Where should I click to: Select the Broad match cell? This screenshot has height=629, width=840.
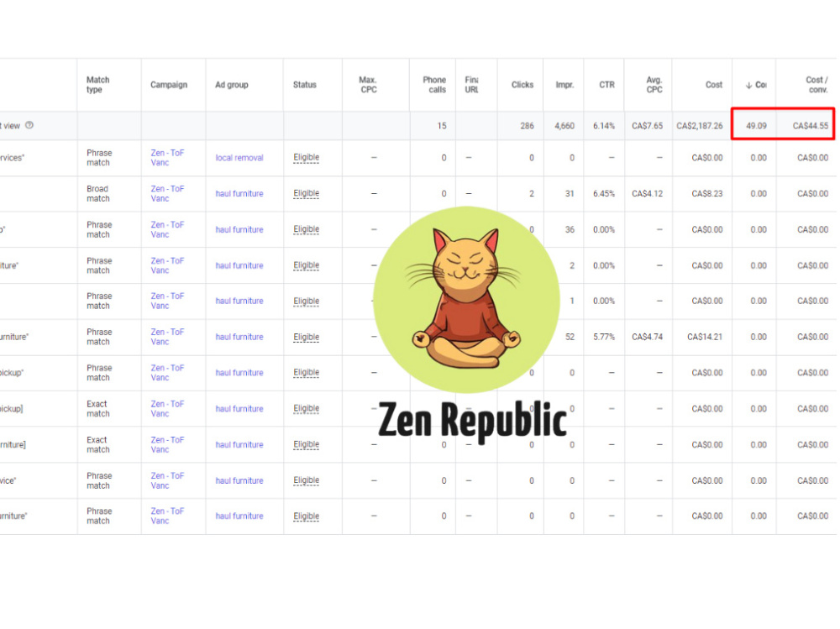(x=98, y=194)
